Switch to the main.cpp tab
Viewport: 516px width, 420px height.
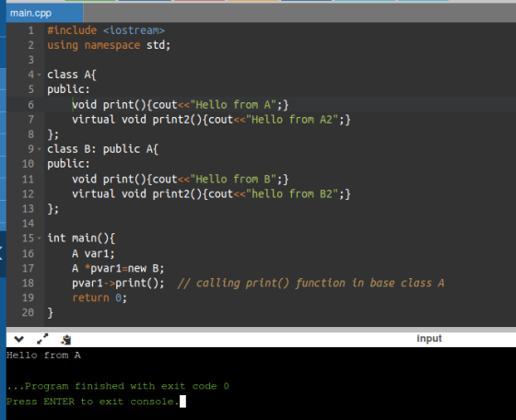[44, 13]
